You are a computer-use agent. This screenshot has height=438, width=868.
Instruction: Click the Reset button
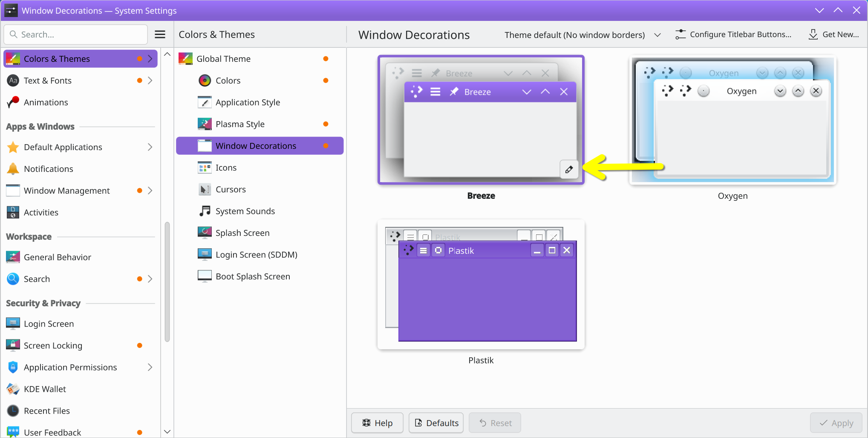(x=495, y=423)
